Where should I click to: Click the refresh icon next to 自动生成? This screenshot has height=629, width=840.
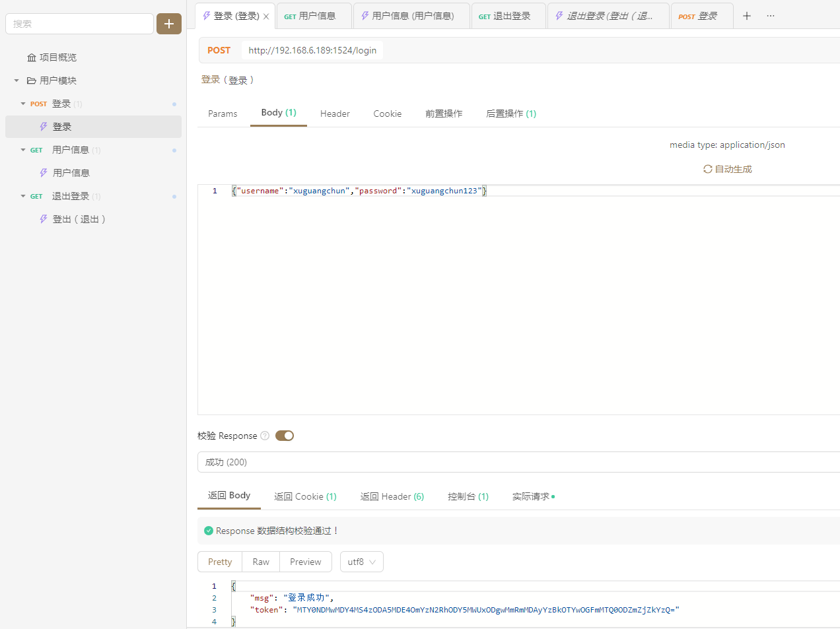(707, 169)
